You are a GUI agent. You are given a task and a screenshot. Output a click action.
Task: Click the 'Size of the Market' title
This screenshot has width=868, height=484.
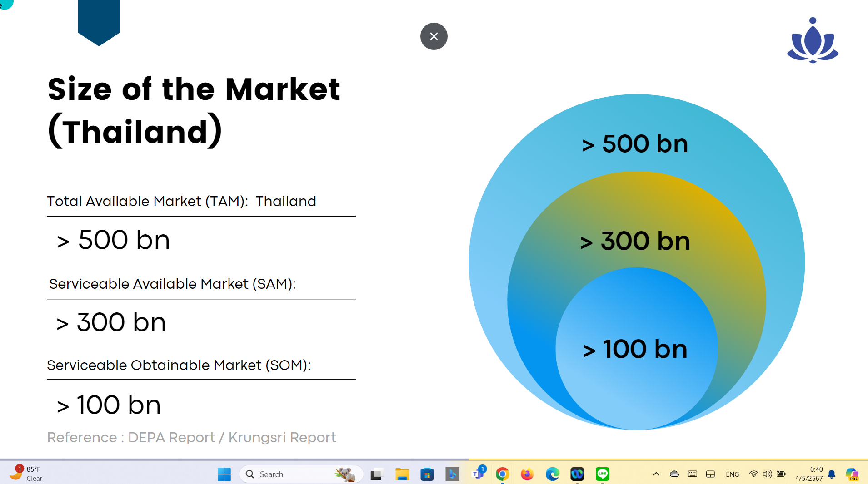[194, 89]
